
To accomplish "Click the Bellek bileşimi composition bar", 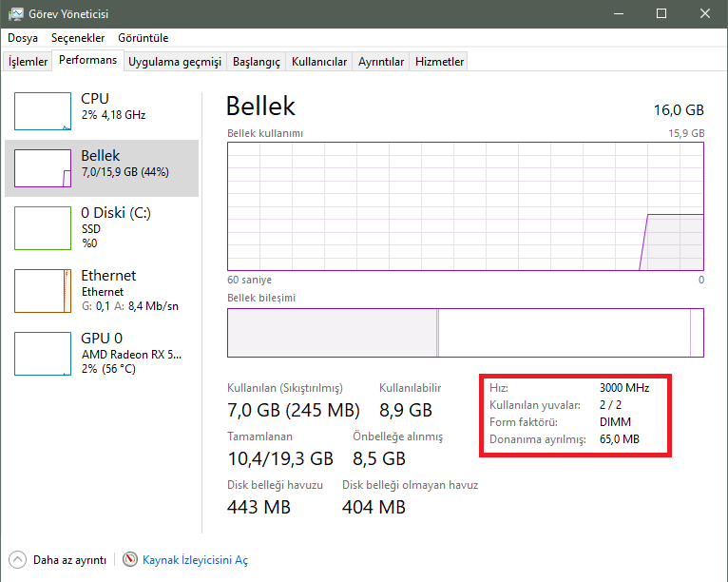I will 465,332.
